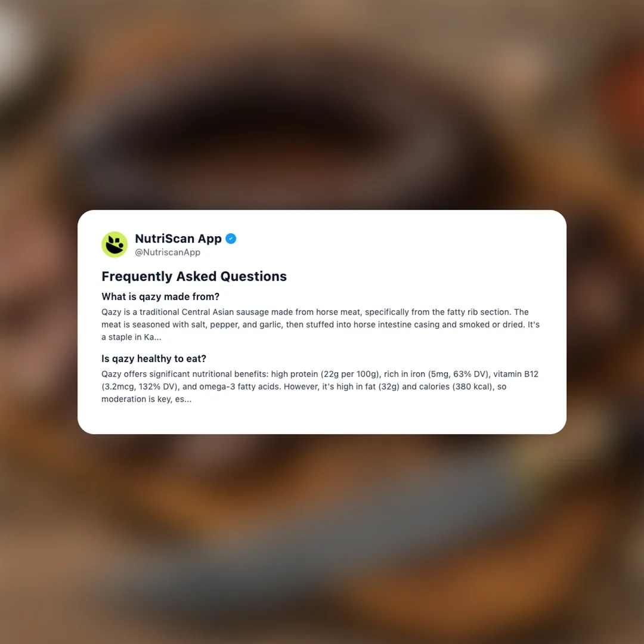
Task: Click the answer paragraph about nutritional benefits
Action: coord(320,386)
